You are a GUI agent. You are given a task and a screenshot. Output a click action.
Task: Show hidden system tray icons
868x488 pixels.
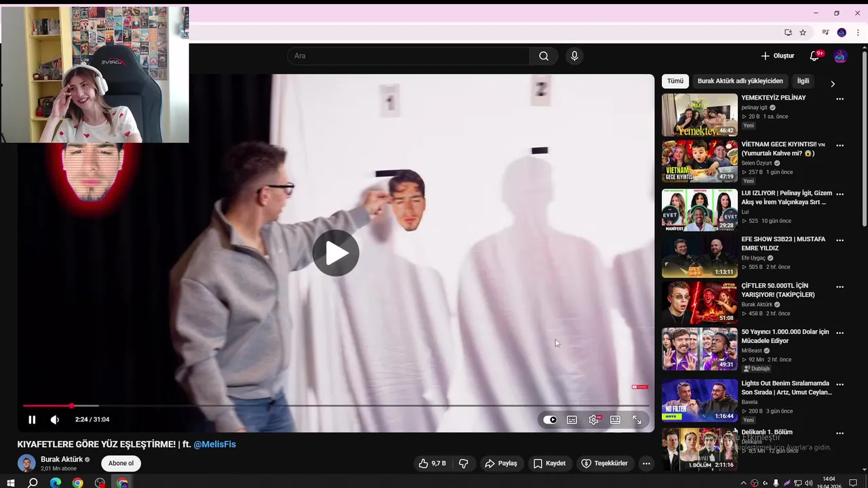tap(743, 483)
